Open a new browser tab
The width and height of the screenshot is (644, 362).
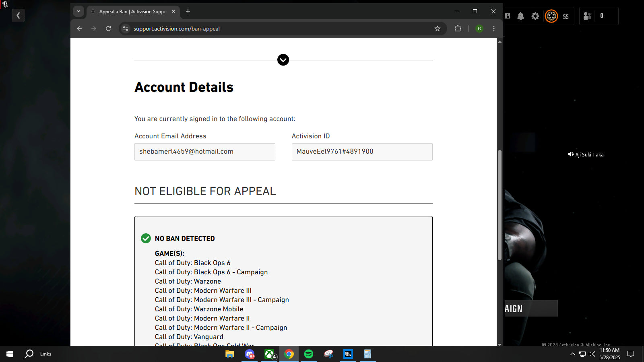click(188, 11)
